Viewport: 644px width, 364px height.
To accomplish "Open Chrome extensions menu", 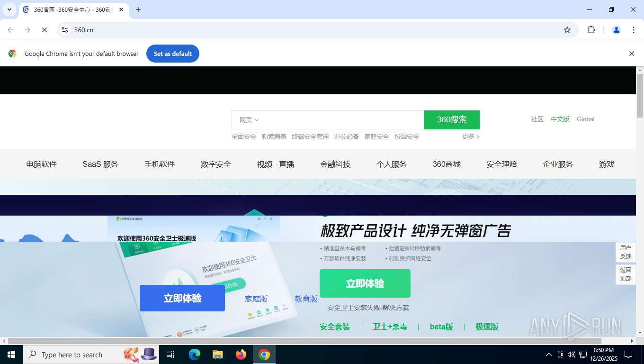I will coord(591,30).
